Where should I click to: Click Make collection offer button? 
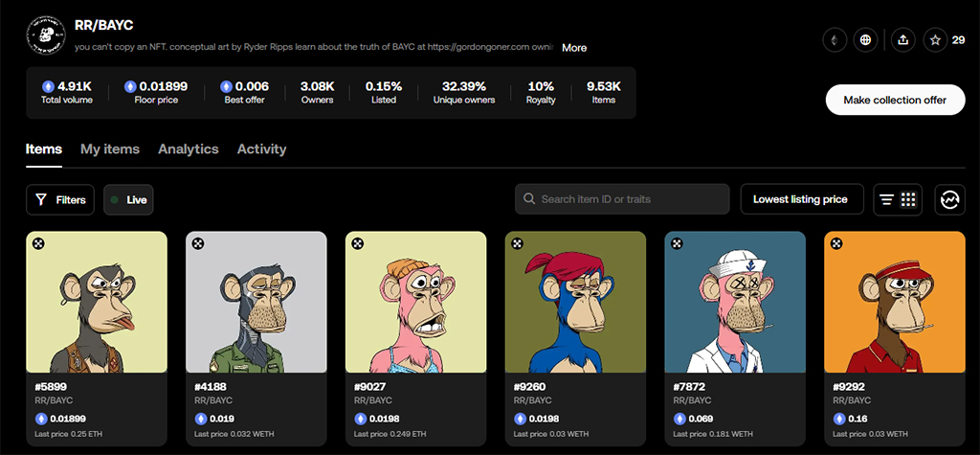pyautogui.click(x=895, y=100)
